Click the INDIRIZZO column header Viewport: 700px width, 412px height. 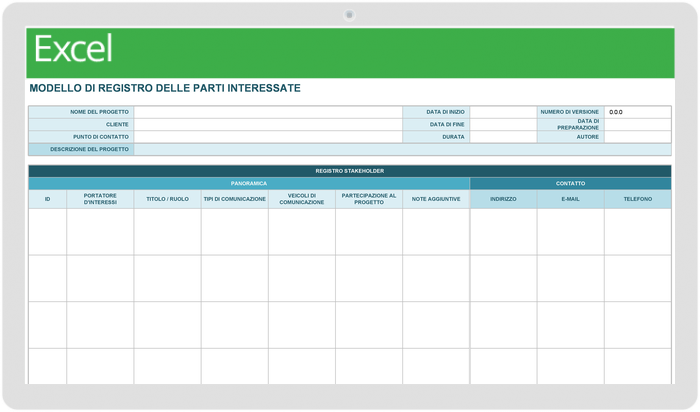tap(503, 199)
